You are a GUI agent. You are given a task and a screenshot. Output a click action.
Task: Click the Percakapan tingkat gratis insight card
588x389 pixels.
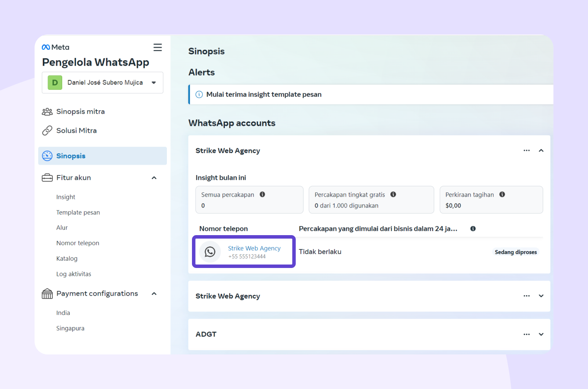371,200
